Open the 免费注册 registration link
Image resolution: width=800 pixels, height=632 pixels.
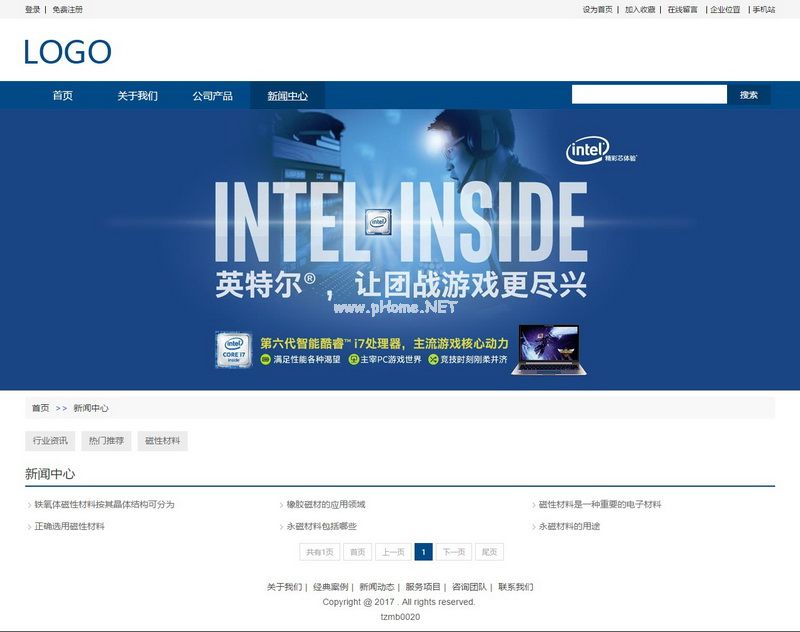(67, 9)
